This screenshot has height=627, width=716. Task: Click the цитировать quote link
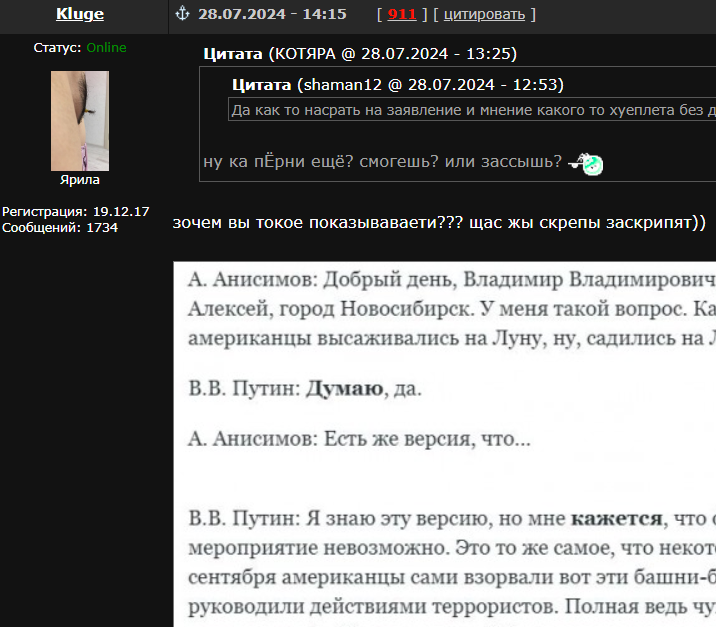tap(484, 15)
